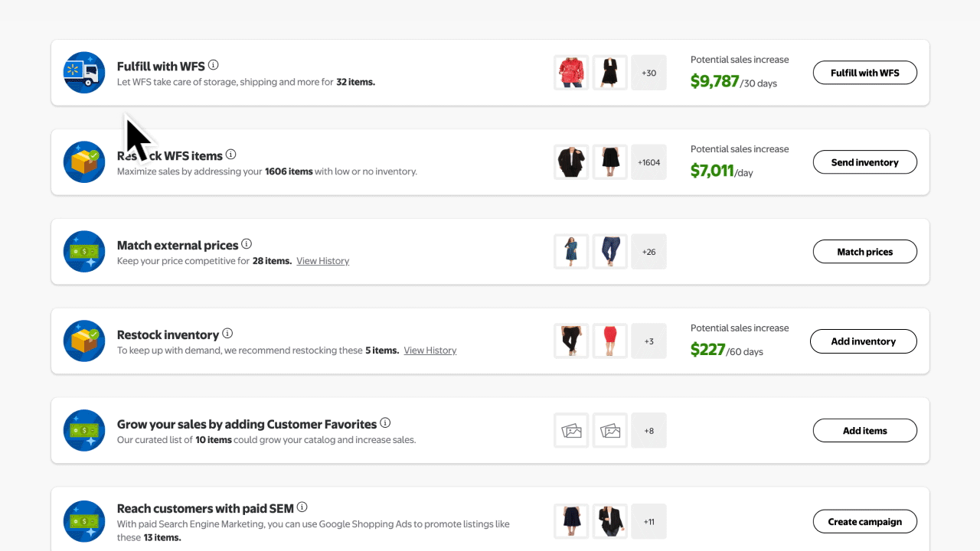Screen dimensions: 980x551
Task: Open the Reach customers with paid SEM info icon
Action: (x=302, y=507)
